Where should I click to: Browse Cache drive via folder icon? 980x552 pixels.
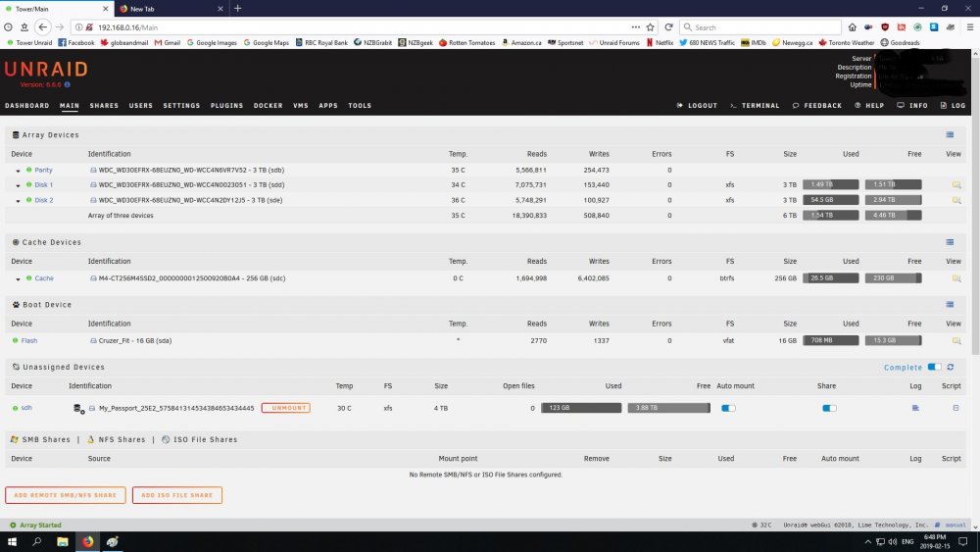point(956,278)
